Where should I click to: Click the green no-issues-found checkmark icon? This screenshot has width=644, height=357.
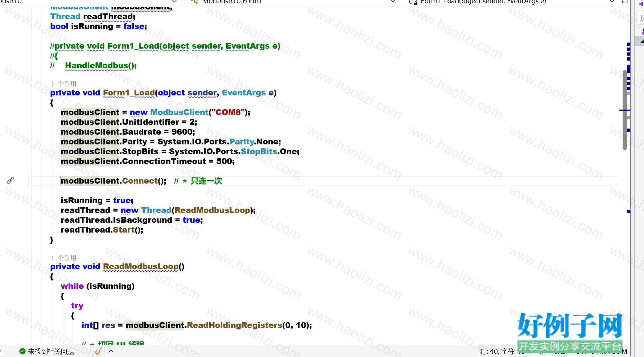(22, 351)
